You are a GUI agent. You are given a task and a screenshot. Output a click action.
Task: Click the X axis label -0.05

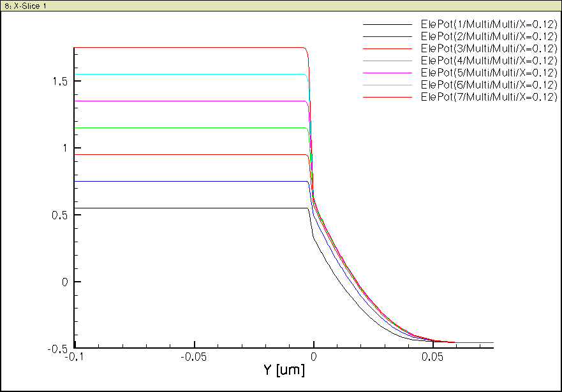click(193, 357)
